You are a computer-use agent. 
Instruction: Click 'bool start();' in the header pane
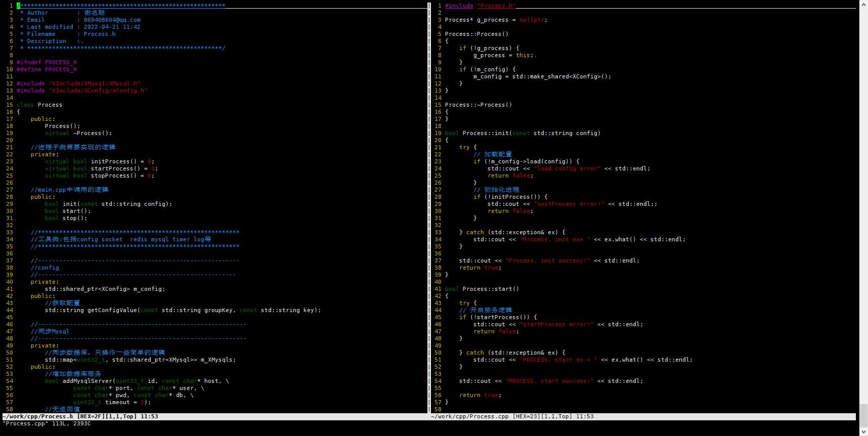pyautogui.click(x=68, y=211)
